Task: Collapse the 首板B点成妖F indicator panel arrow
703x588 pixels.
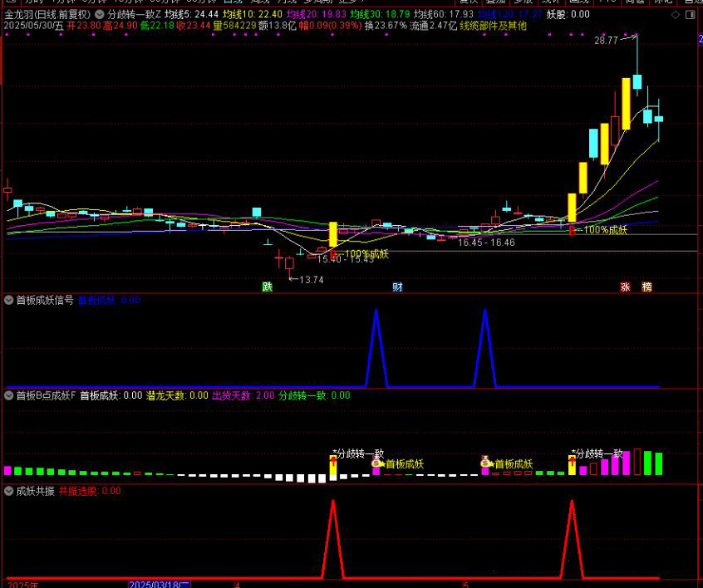Action: [x=8, y=396]
